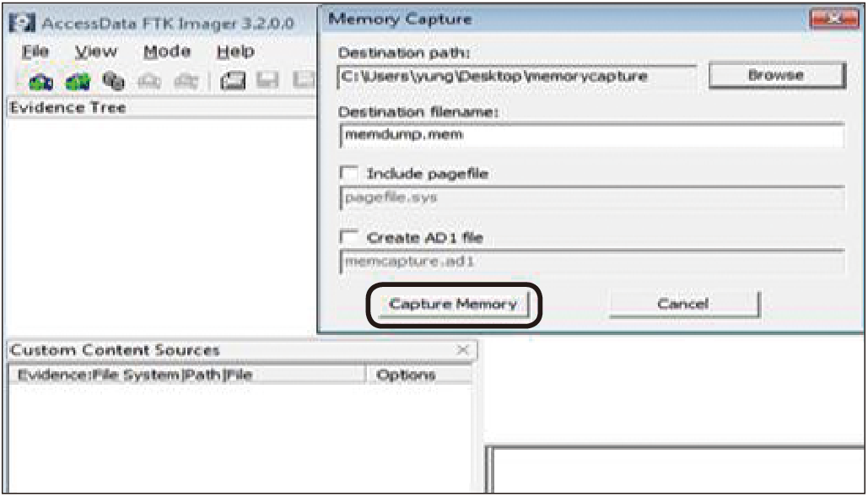Close the Custom Content Sources panel

click(463, 350)
